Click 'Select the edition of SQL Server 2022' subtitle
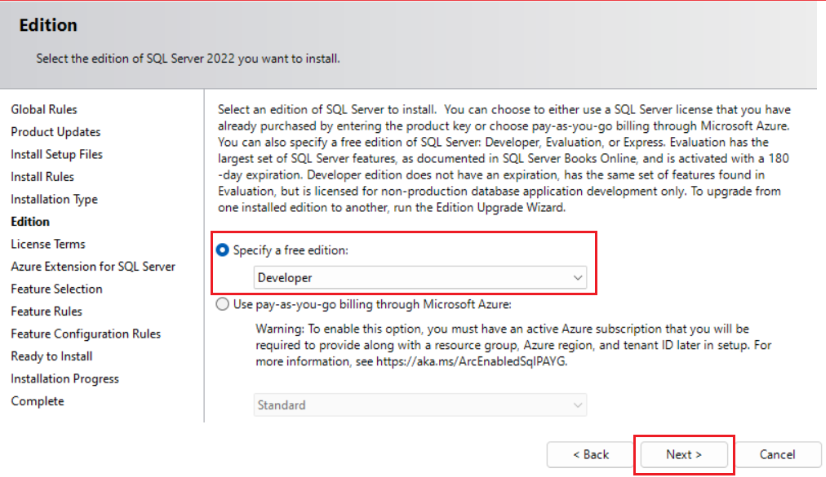826x477 pixels. point(188,59)
